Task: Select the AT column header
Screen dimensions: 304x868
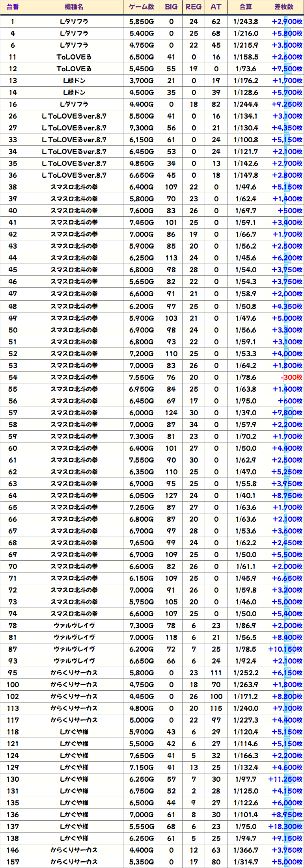Action: tap(216, 7)
